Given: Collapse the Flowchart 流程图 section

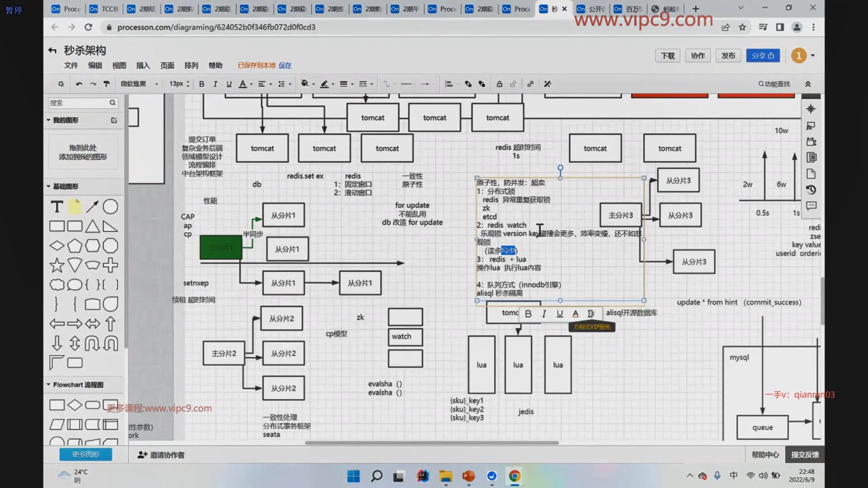Looking at the screenshot, I should pyautogui.click(x=49, y=385).
